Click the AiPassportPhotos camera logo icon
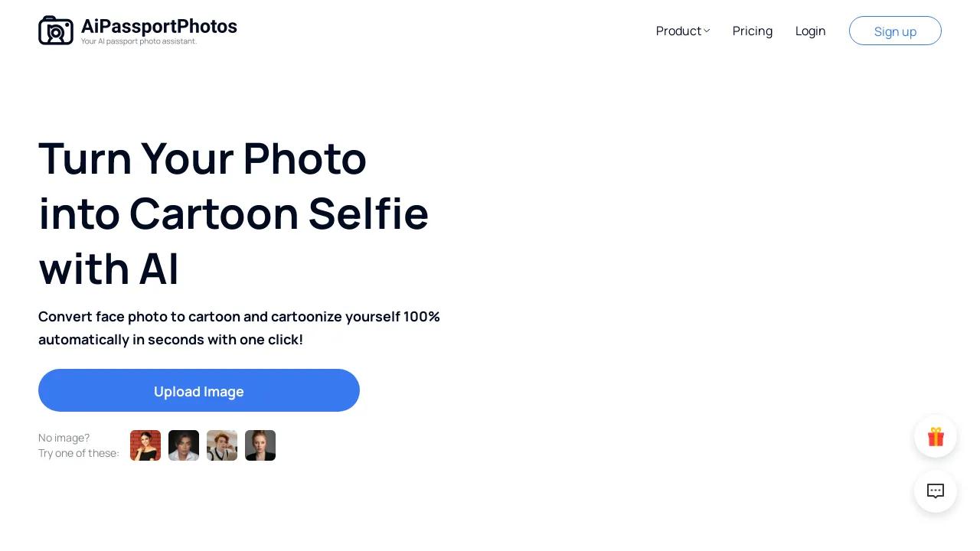The width and height of the screenshot is (980, 551). 56,31
